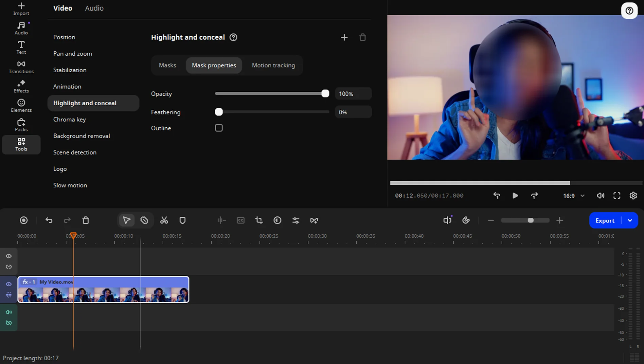The image size is (644, 364).
Task: Open the Transitions panel in sidebar
Action: point(21,67)
